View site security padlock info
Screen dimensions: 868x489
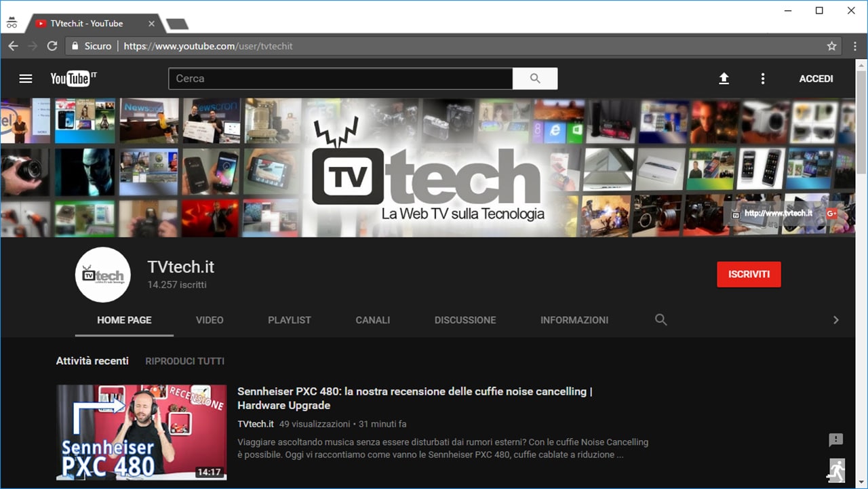tap(76, 46)
